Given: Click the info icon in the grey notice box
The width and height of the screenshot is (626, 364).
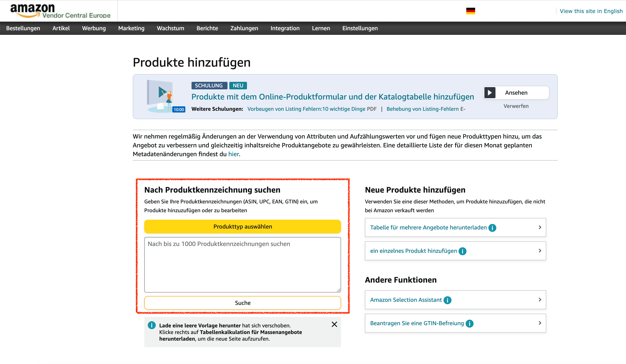Looking at the screenshot, I should click(x=152, y=325).
